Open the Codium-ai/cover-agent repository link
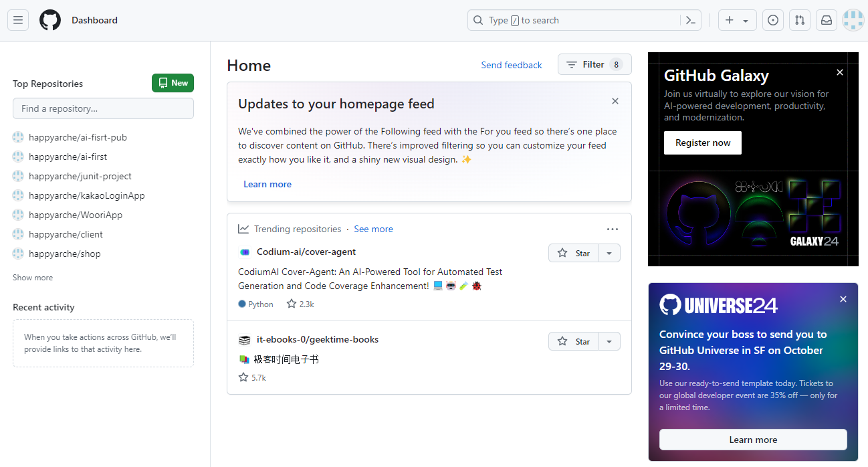This screenshot has width=868, height=467. click(x=306, y=252)
